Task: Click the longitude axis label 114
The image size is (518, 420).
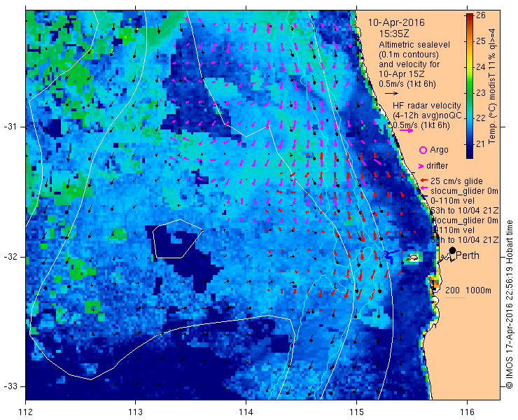Action: point(246,412)
